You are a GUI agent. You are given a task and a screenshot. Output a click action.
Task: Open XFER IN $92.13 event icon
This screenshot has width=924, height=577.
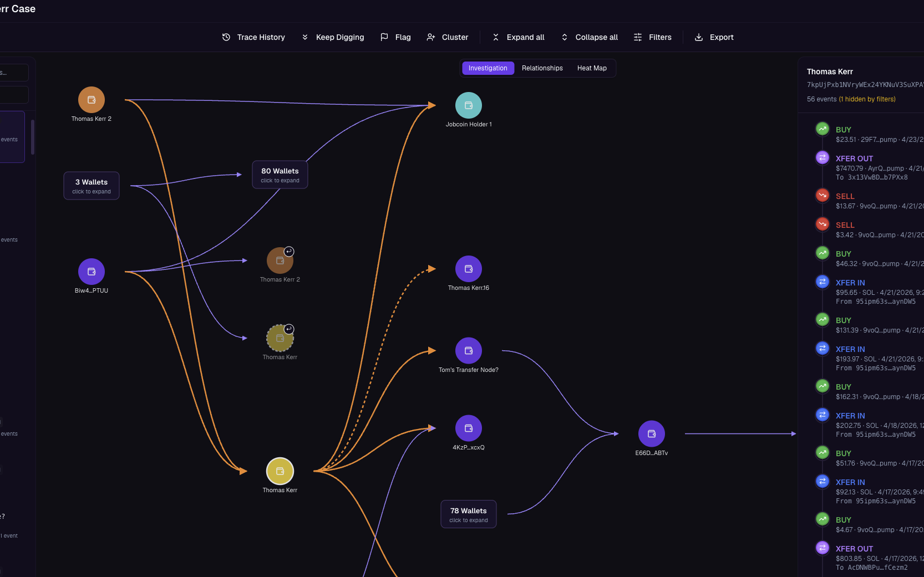coord(823,481)
